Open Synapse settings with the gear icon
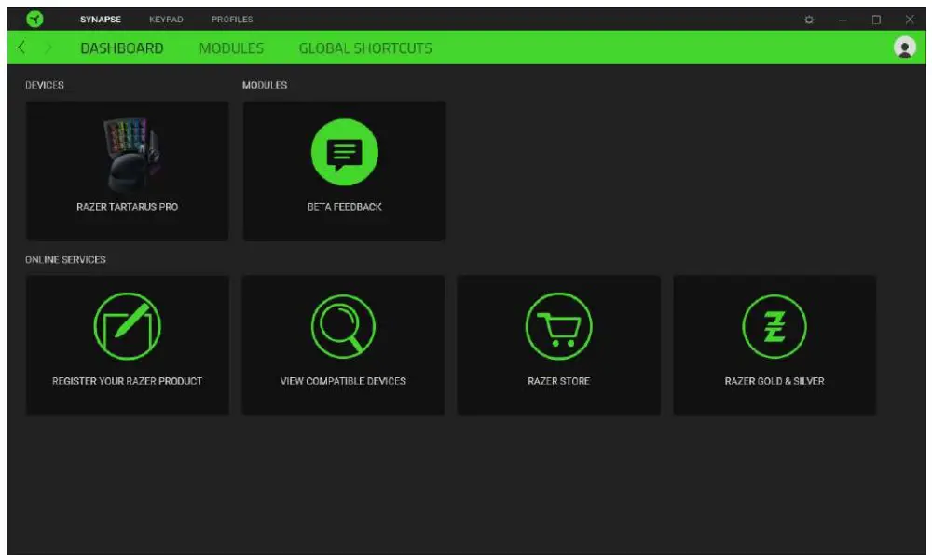The height and width of the screenshot is (560, 932). (809, 18)
